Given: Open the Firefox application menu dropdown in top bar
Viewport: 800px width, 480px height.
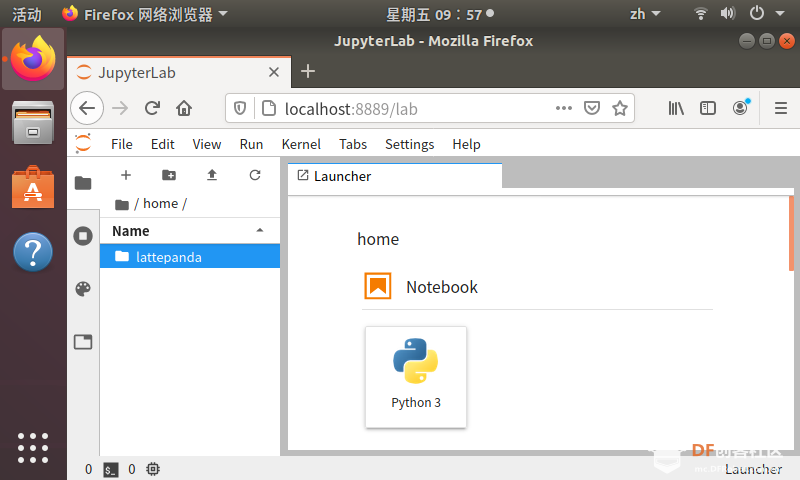Looking at the screenshot, I should tap(145, 14).
